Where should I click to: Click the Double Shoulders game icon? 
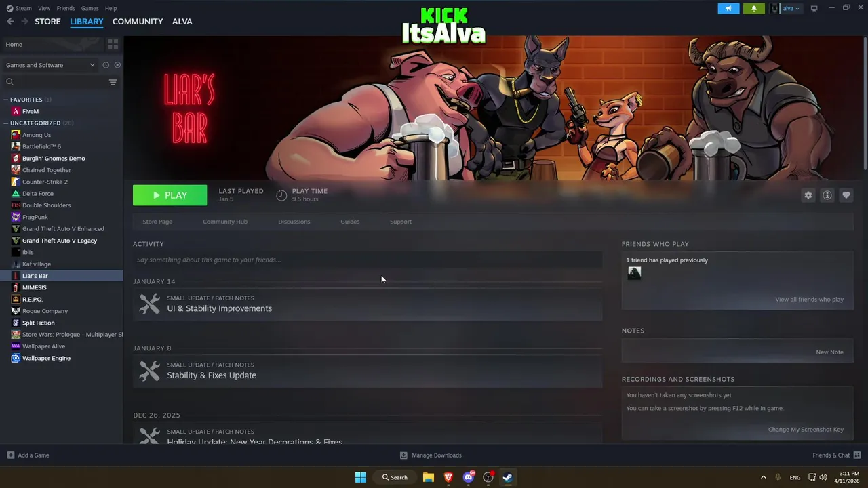16,205
